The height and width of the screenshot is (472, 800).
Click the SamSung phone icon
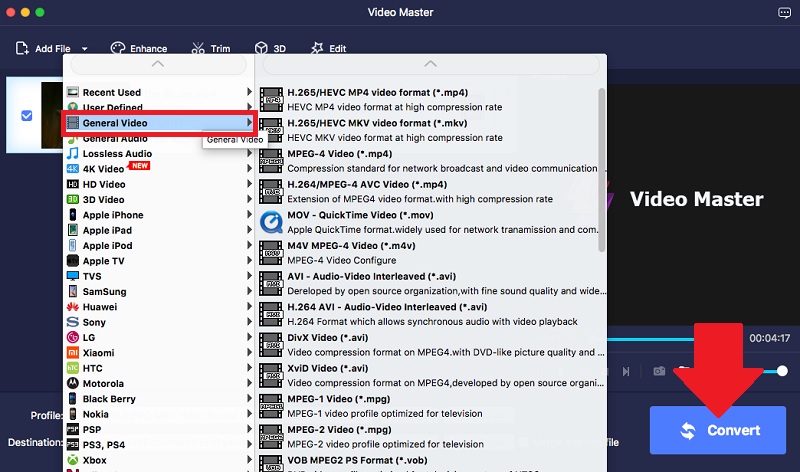[73, 291]
